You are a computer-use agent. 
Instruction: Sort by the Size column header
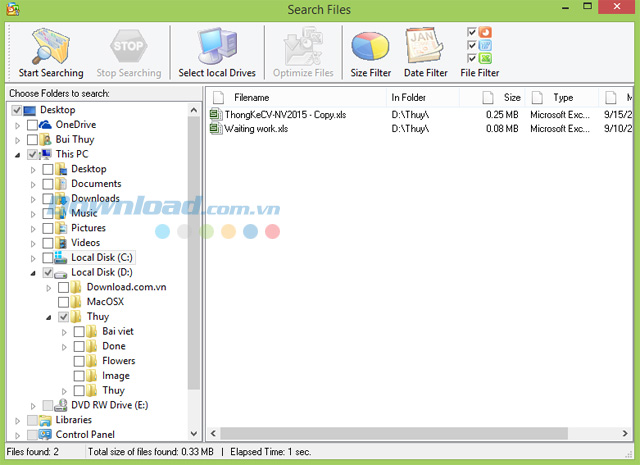coord(492,98)
